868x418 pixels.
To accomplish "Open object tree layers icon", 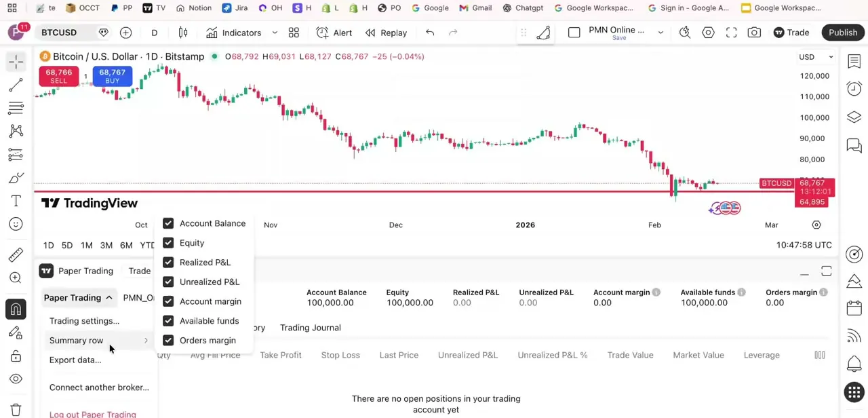I will (x=854, y=117).
